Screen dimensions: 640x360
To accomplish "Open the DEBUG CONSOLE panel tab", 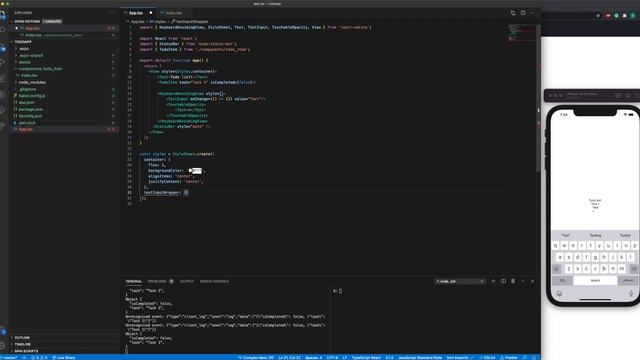I will 214,281.
